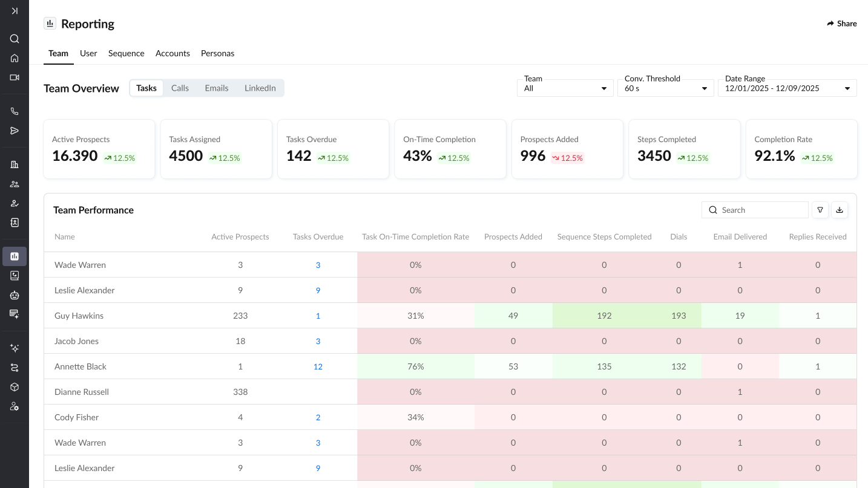
Task: Click the table filter funnel icon
Action: pos(820,210)
